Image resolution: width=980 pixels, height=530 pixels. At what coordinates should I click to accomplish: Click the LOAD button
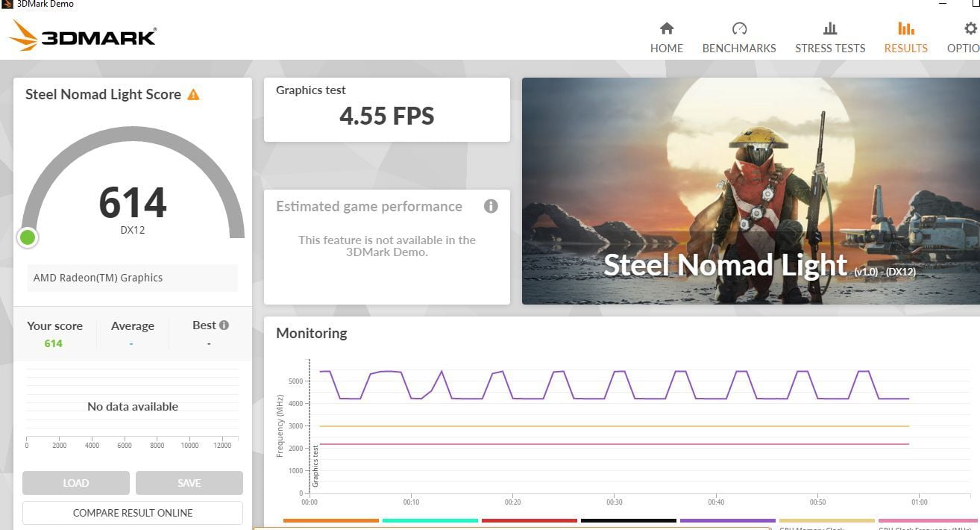(76, 483)
